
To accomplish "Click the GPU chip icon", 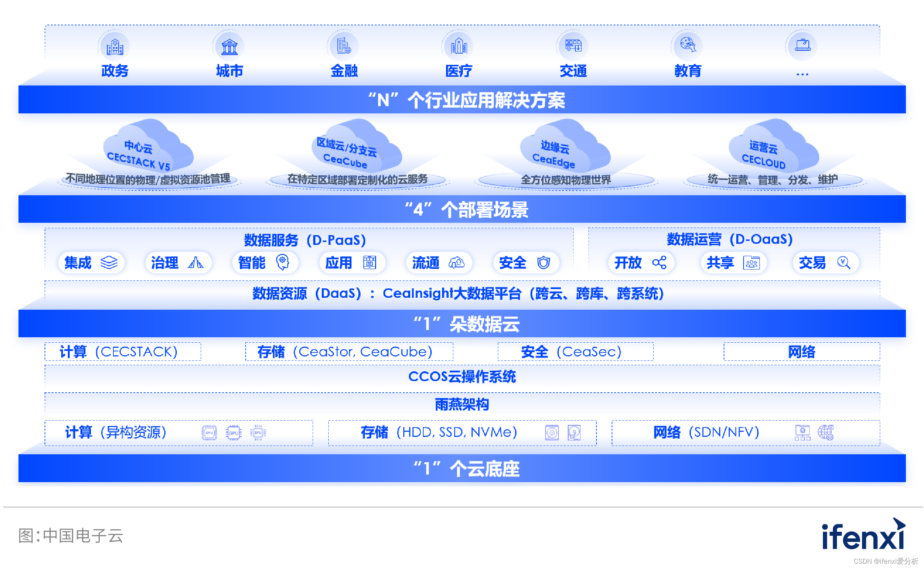I will [233, 433].
